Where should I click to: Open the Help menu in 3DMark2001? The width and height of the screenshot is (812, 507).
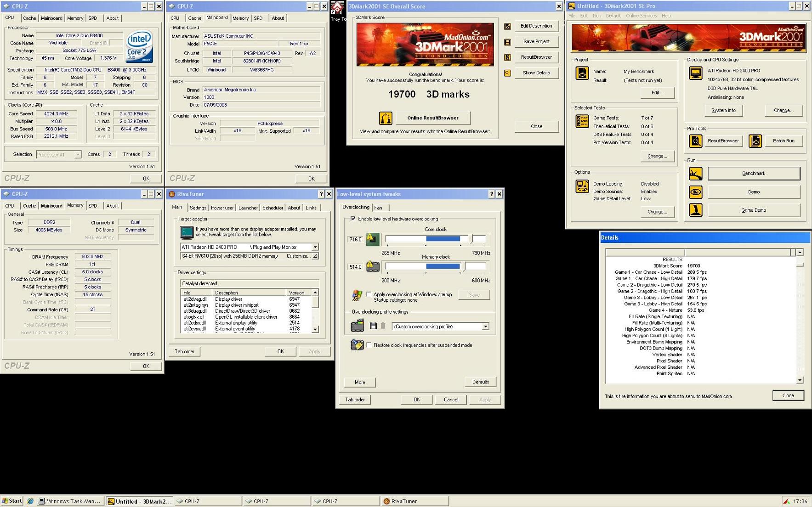(x=666, y=16)
